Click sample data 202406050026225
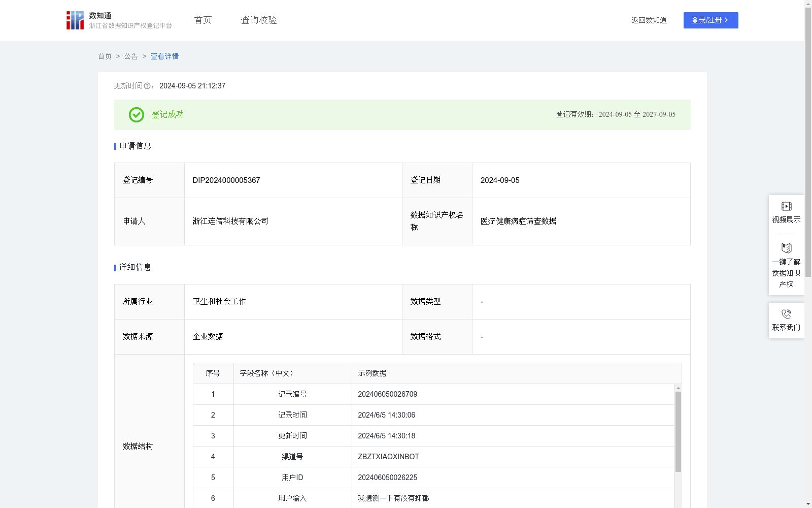This screenshot has height=508, width=812. [388, 478]
